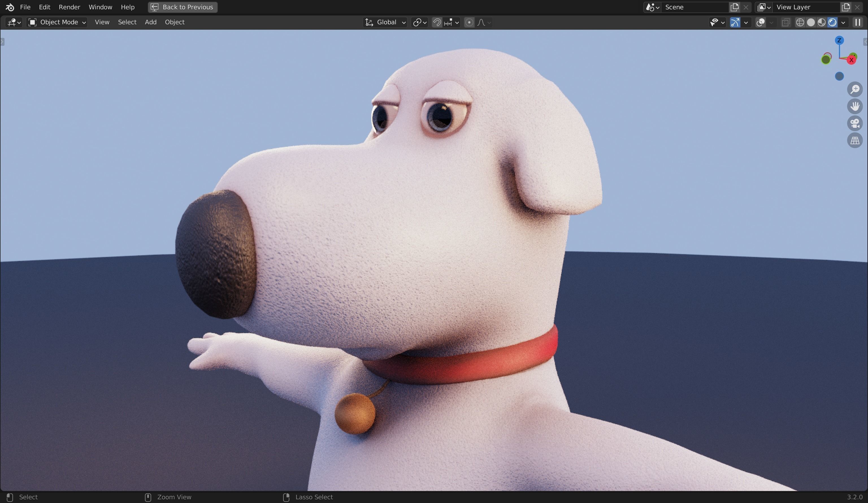Click the View Layer name field

coord(806,7)
